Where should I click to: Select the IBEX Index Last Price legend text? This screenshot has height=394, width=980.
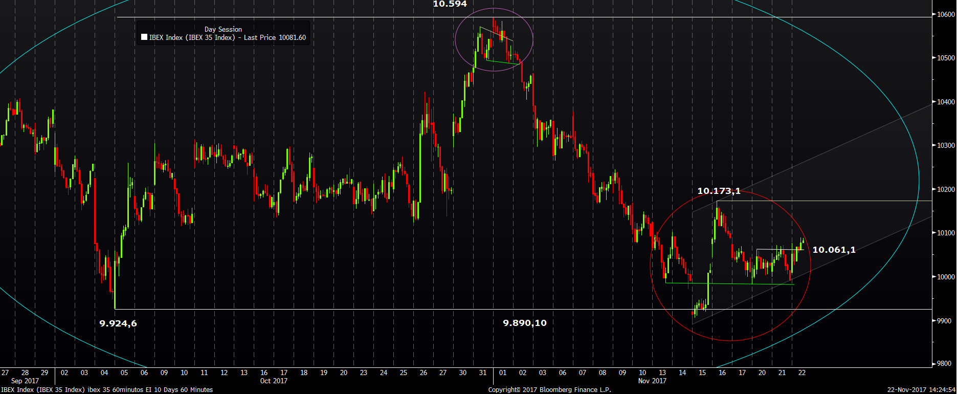point(228,37)
